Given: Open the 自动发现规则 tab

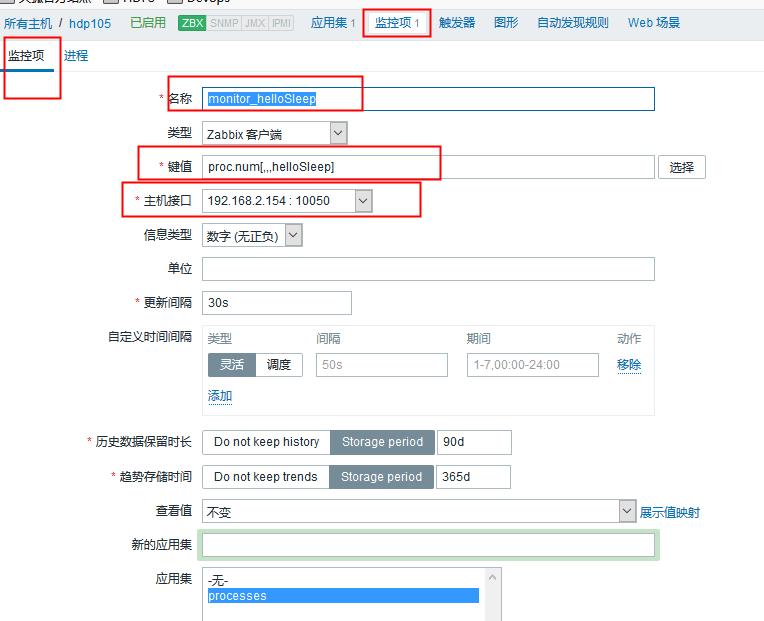Looking at the screenshot, I should pyautogui.click(x=573, y=23).
